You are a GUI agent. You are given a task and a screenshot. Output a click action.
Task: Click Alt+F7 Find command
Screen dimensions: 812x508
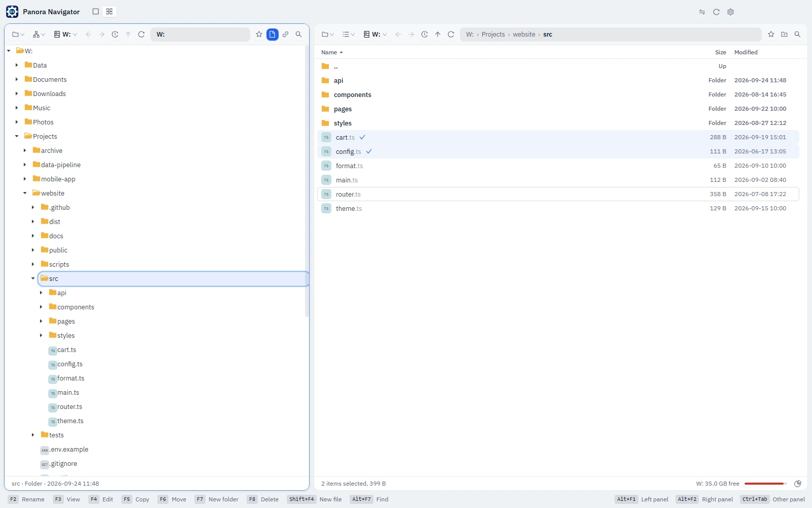point(369,499)
